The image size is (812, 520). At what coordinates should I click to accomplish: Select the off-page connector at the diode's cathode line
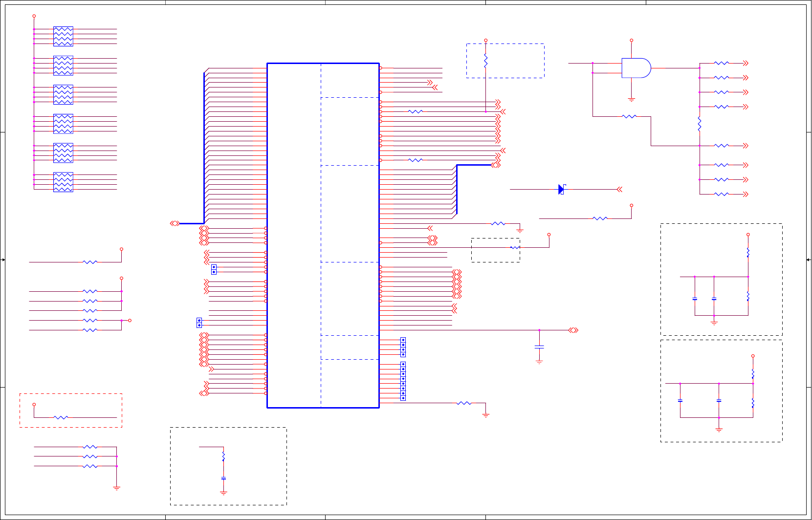pos(619,189)
